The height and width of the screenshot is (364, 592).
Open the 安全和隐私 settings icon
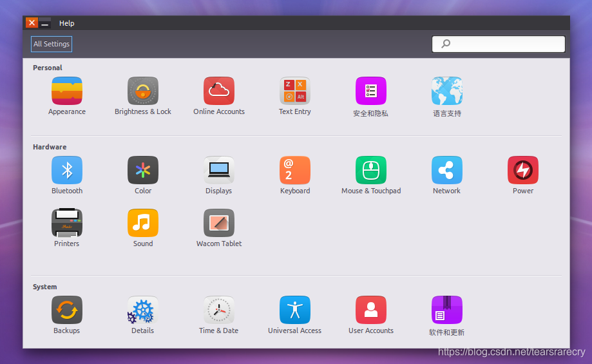(371, 91)
